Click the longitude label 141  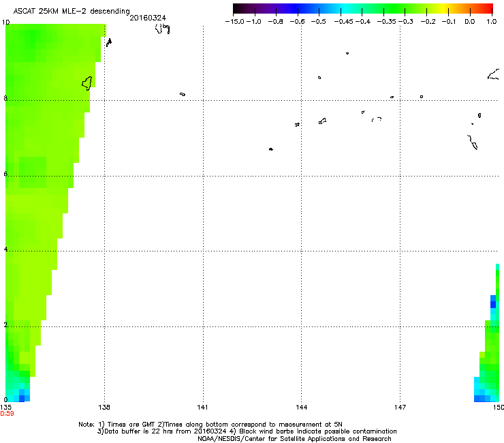202,408
